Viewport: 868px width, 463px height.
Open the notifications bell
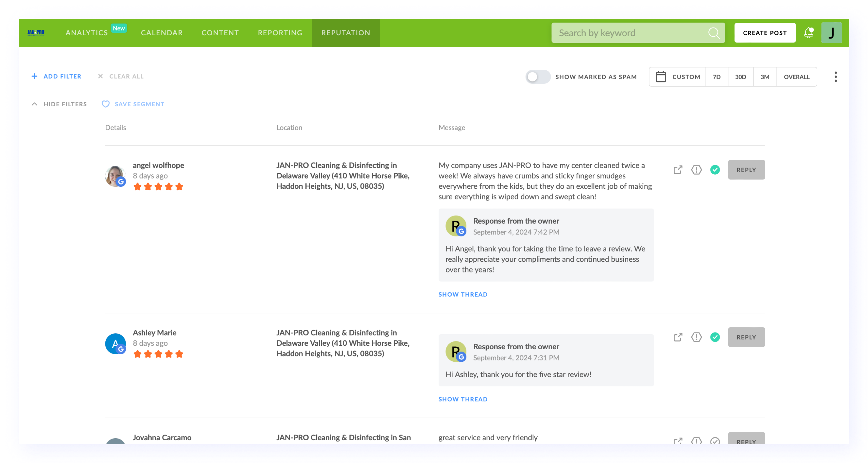click(x=809, y=33)
